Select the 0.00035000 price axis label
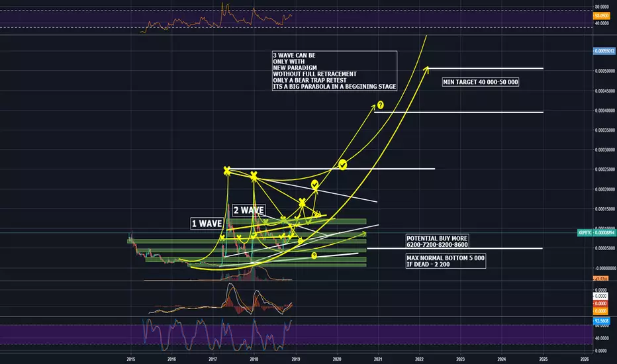Viewport: 617px width, 364px height. click(x=605, y=130)
